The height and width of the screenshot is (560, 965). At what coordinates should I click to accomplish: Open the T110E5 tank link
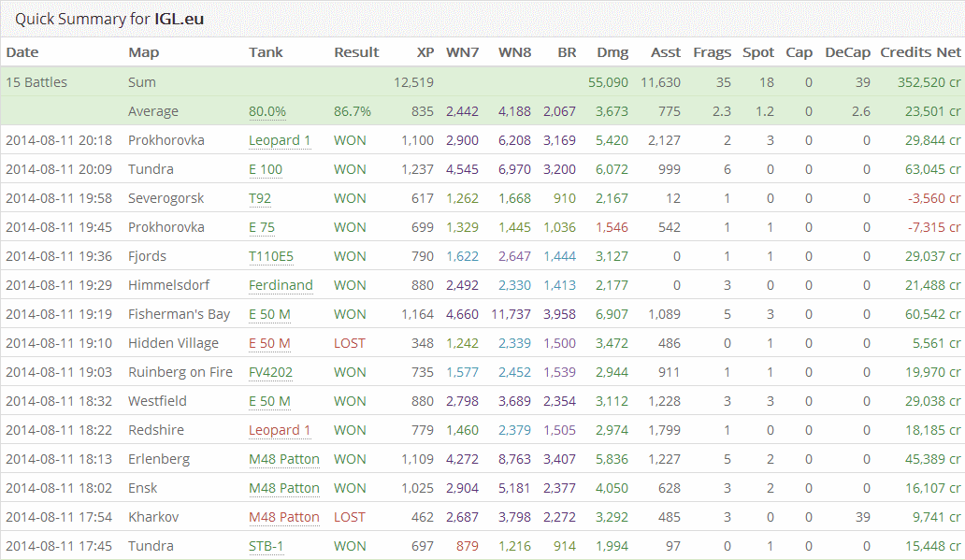click(x=271, y=256)
